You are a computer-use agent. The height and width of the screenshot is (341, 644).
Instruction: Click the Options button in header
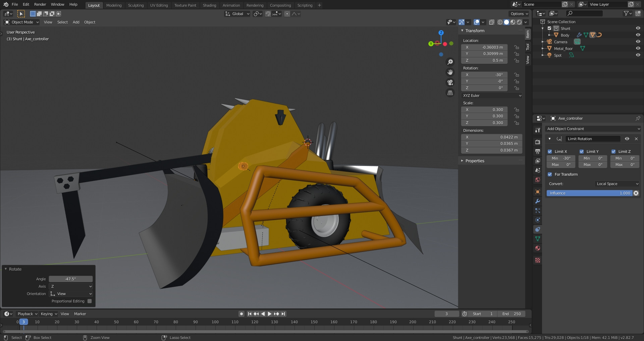pyautogui.click(x=519, y=14)
